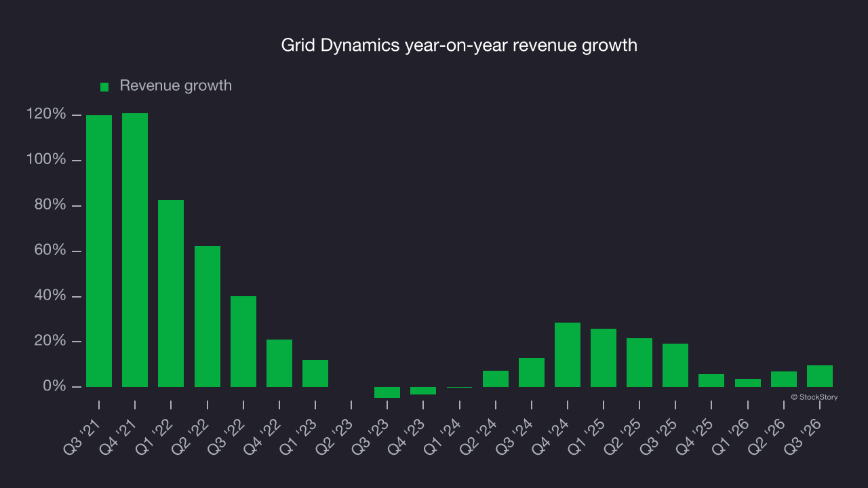The image size is (868, 488).
Task: Select the Q4 '25 bar
Action: click(x=711, y=381)
